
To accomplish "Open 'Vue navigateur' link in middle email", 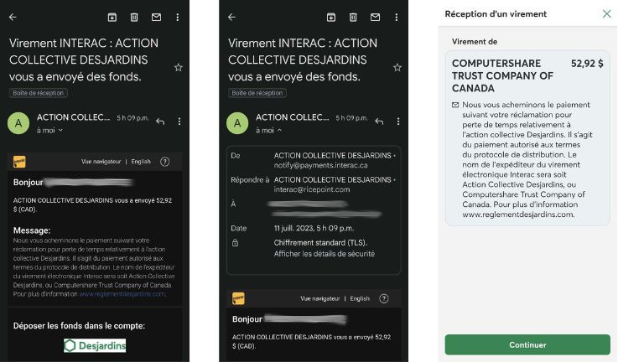I will tap(320, 298).
